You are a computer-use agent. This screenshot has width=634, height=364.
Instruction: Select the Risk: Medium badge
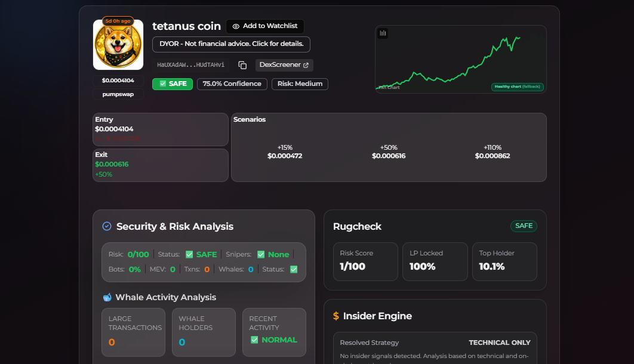pyautogui.click(x=300, y=84)
